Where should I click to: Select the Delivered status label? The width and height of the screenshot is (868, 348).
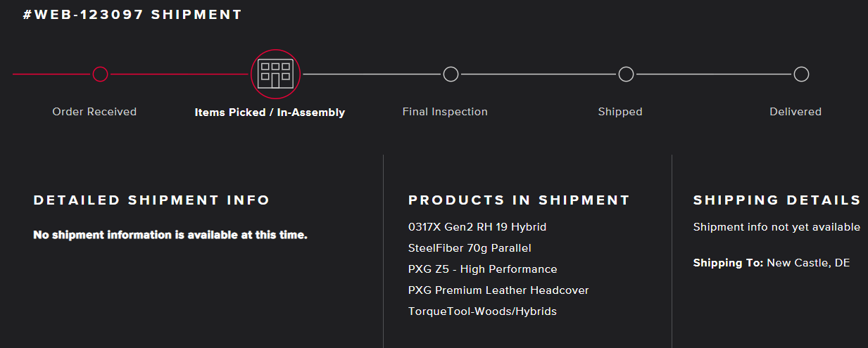pos(795,112)
